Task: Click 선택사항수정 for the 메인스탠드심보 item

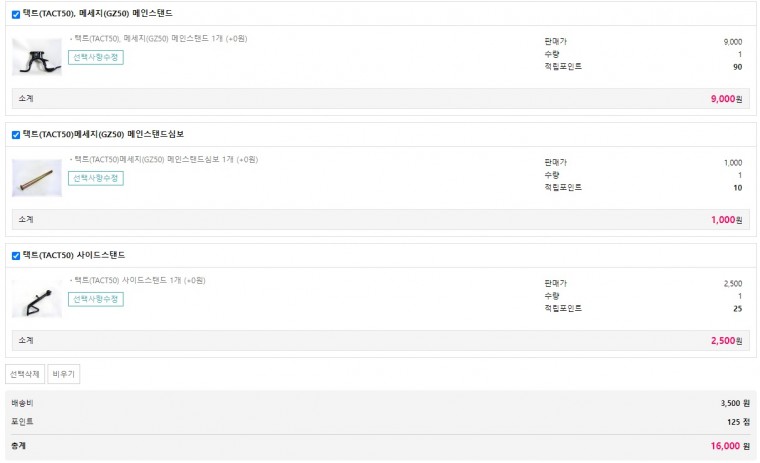Action: click(x=96, y=178)
